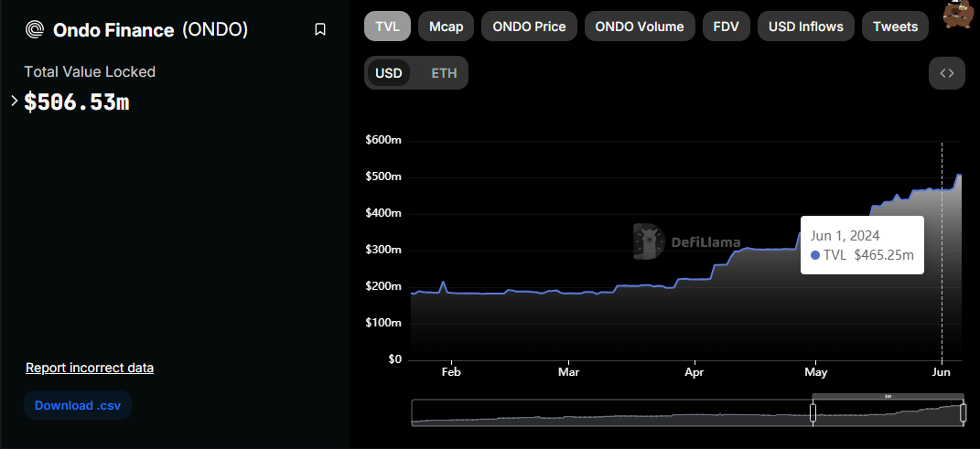This screenshot has height=449, width=980.
Task: Toggle the FDV chart metric
Action: tap(727, 27)
